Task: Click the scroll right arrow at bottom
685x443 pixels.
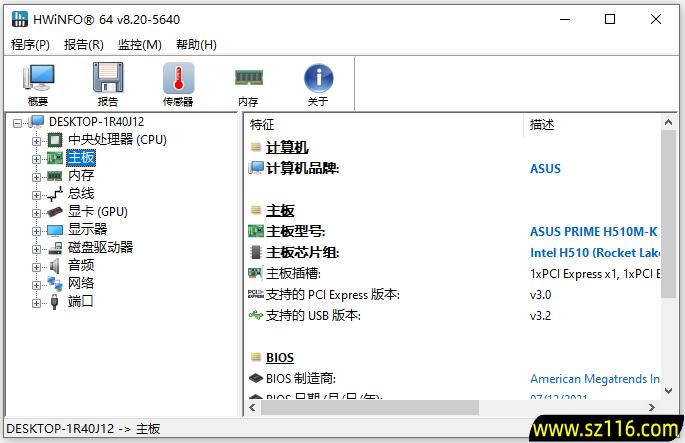Action: (652, 407)
